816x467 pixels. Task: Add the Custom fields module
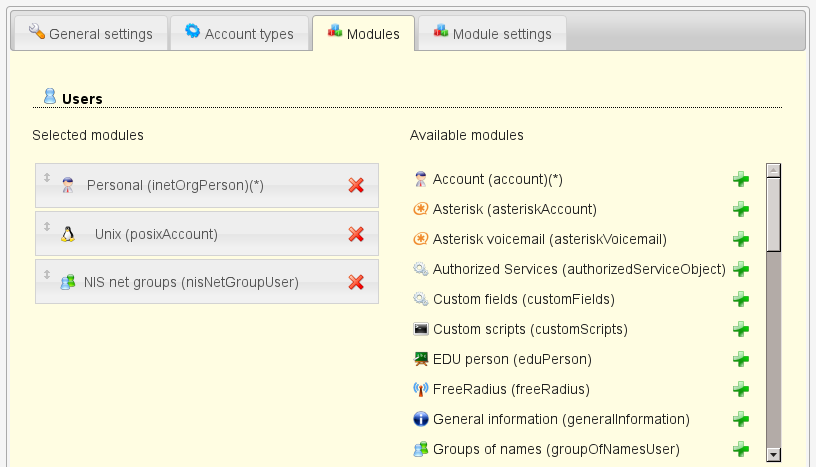(x=741, y=299)
